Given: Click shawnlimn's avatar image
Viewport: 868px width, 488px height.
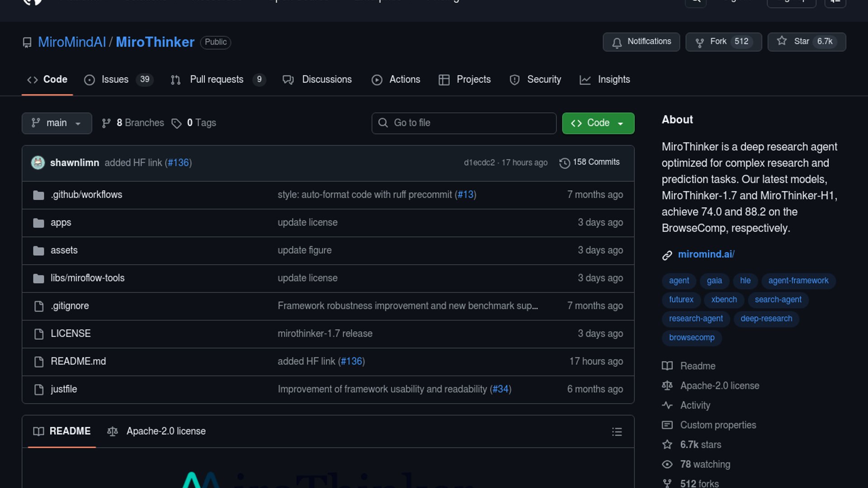Looking at the screenshot, I should click(38, 163).
